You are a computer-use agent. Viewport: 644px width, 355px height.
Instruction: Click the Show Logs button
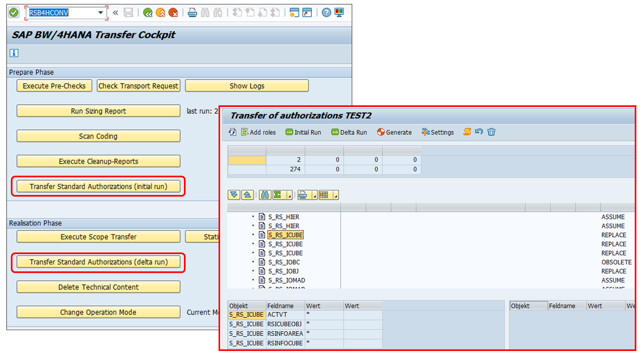(247, 86)
